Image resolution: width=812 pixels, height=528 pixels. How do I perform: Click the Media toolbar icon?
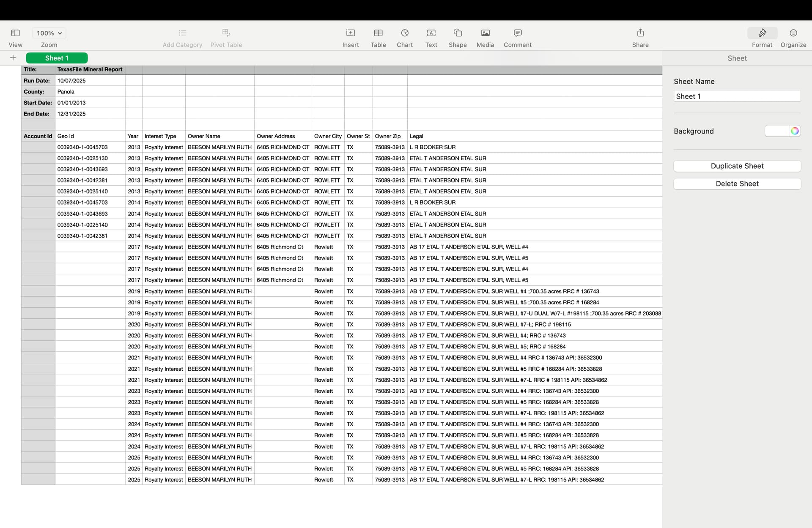coord(485,33)
